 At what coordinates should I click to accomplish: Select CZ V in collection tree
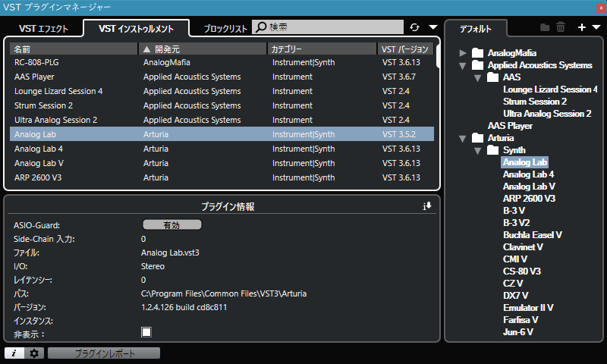pyautogui.click(x=513, y=283)
